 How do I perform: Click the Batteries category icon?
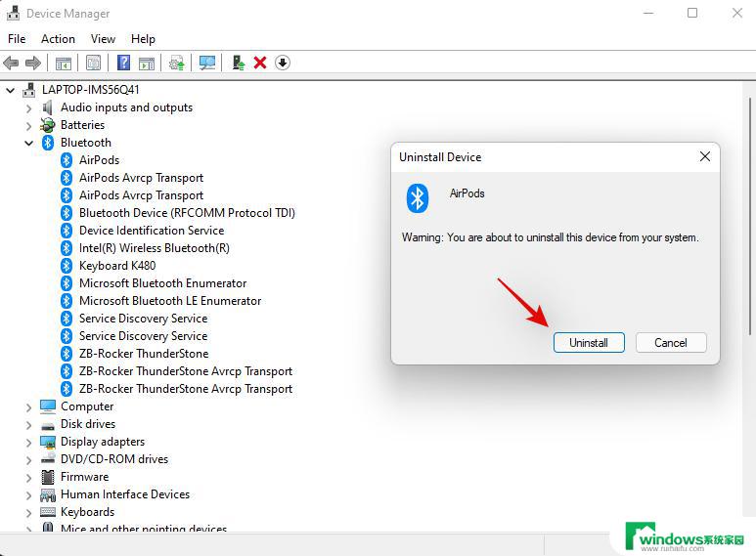47,125
